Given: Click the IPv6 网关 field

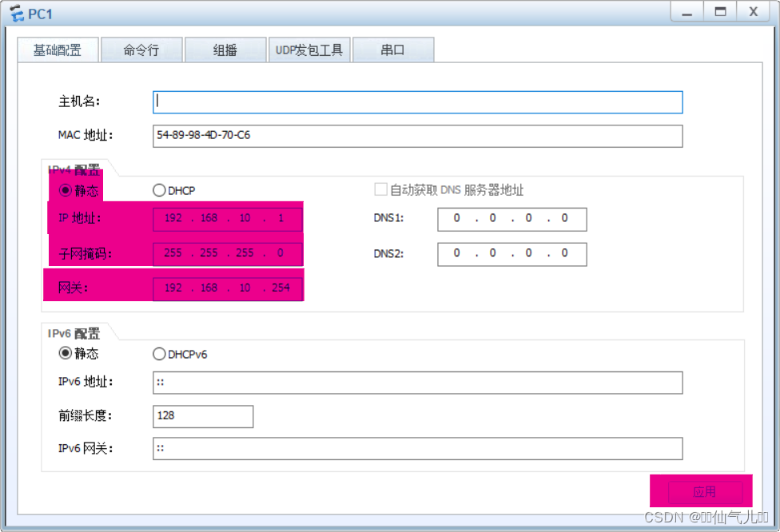Looking at the screenshot, I should pyautogui.click(x=418, y=448).
